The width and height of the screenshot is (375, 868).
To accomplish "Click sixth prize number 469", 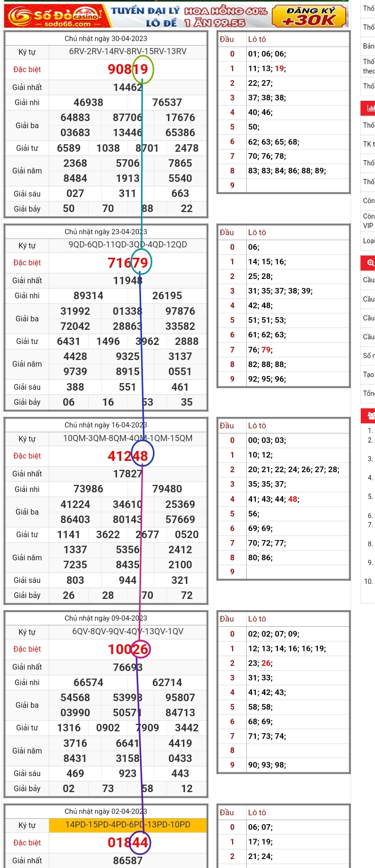I will pyautogui.click(x=75, y=773).
